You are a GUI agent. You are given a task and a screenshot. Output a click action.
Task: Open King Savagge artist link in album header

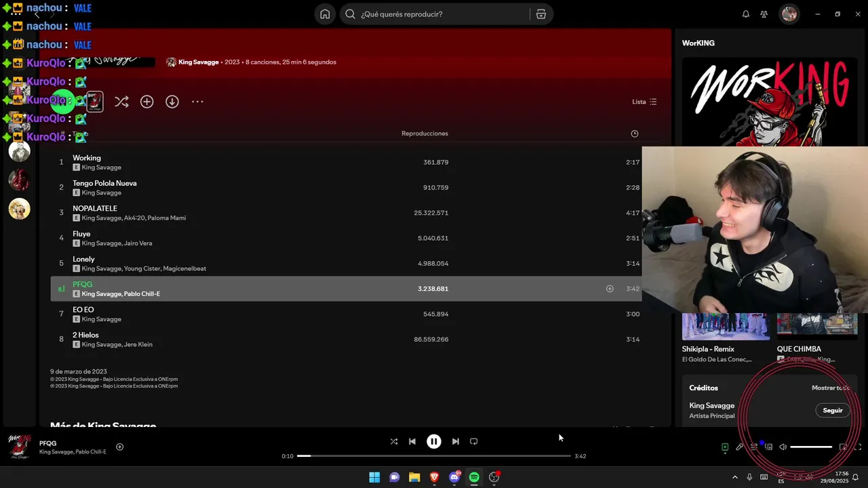click(x=198, y=62)
